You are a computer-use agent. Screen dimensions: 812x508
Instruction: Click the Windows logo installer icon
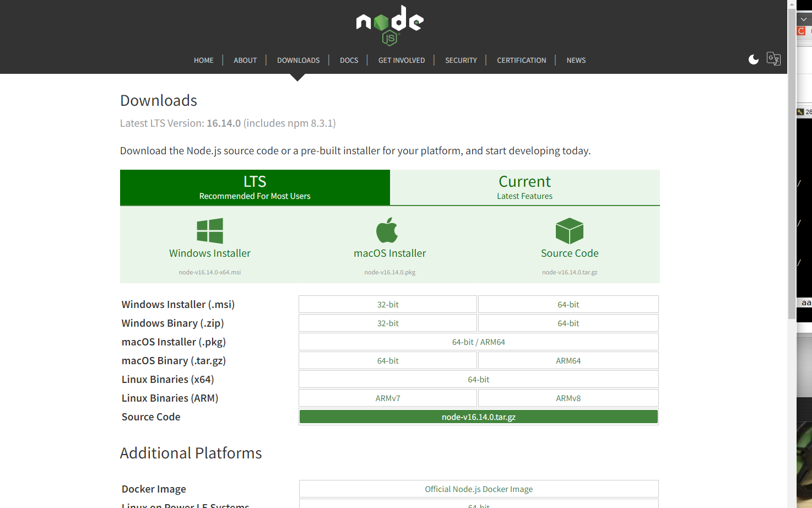click(210, 231)
